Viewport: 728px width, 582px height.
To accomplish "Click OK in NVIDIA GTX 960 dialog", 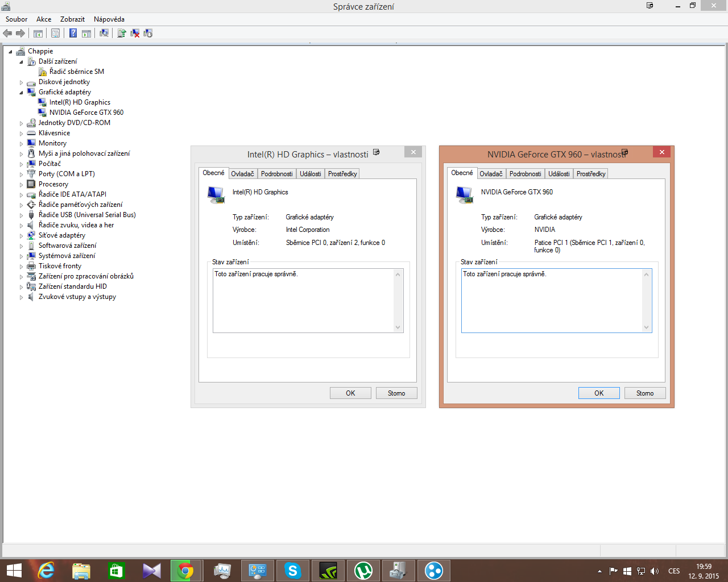I will [x=599, y=393].
